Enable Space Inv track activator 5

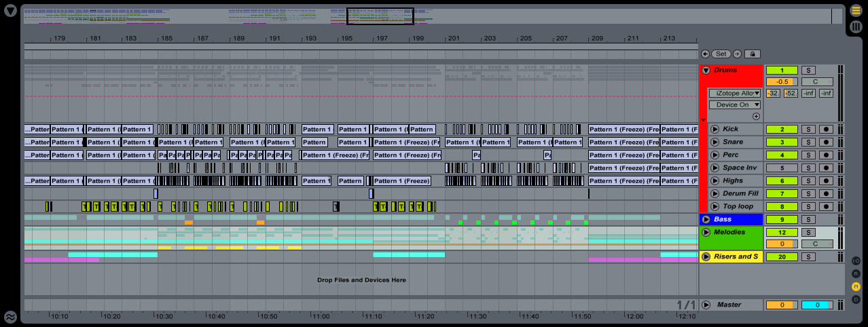[782, 168]
